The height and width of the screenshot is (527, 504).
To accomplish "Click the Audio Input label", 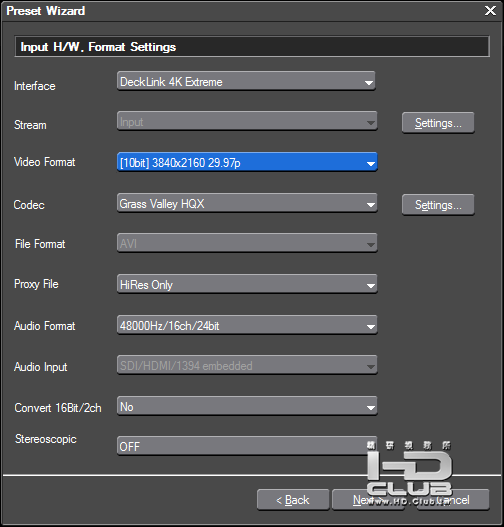I will 41,367.
